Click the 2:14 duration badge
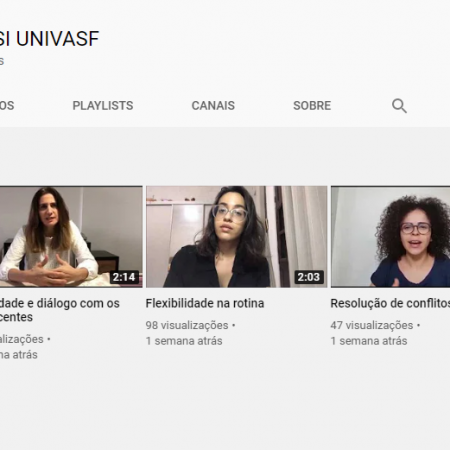This screenshot has width=450, height=450. click(x=124, y=277)
